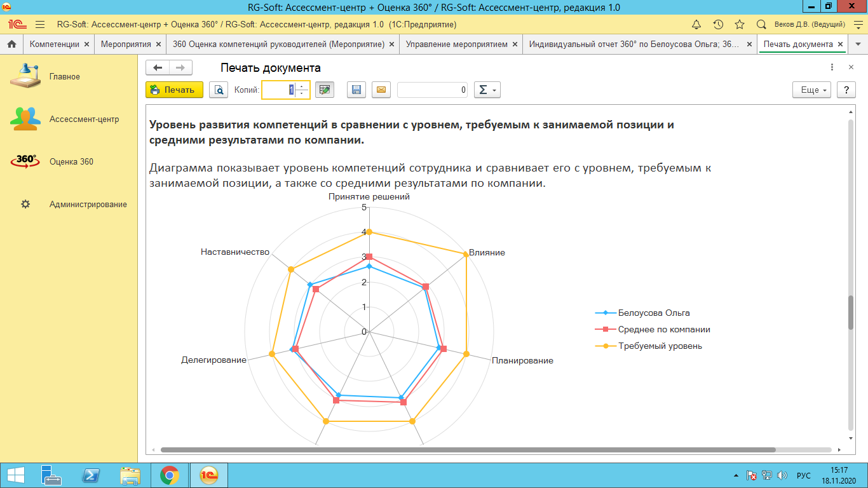Increase the number of copies by one
This screenshot has height=488, width=868.
tap(302, 86)
